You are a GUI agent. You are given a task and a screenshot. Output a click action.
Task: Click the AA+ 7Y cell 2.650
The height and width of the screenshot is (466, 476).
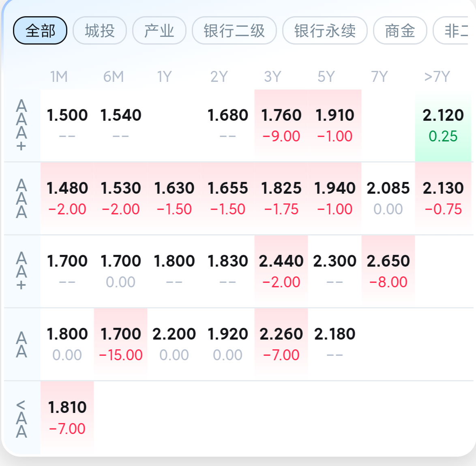point(388,271)
